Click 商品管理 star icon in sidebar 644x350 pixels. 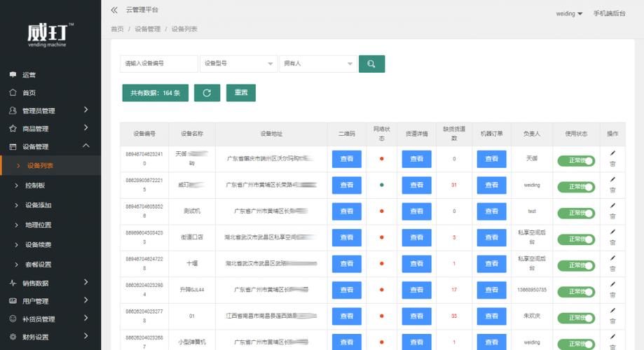pyautogui.click(x=13, y=128)
